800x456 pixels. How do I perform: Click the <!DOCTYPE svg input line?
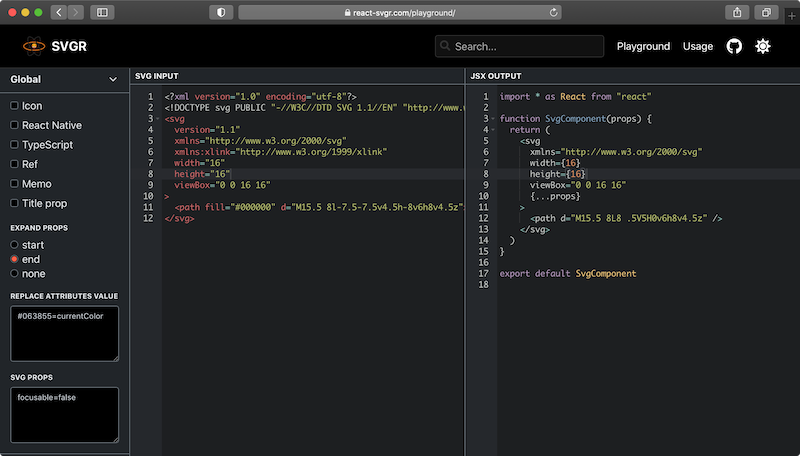tap(313, 108)
